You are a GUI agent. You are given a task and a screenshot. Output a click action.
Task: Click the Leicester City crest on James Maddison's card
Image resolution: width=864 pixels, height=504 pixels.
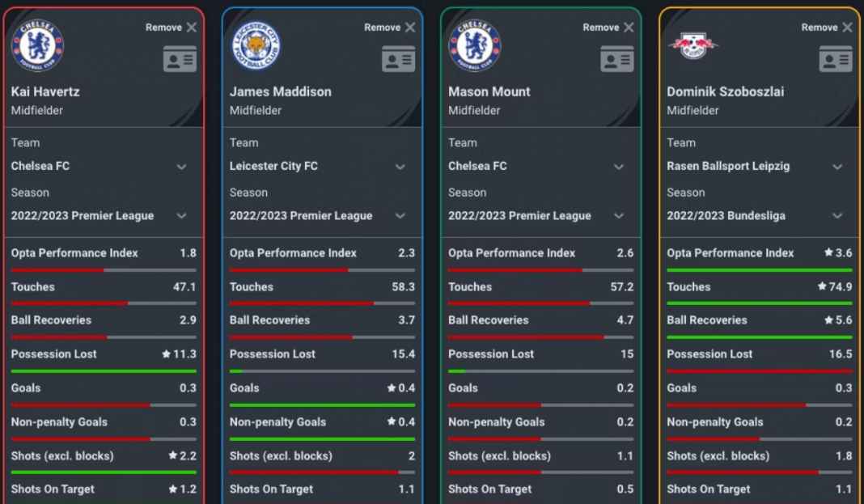[x=256, y=45]
